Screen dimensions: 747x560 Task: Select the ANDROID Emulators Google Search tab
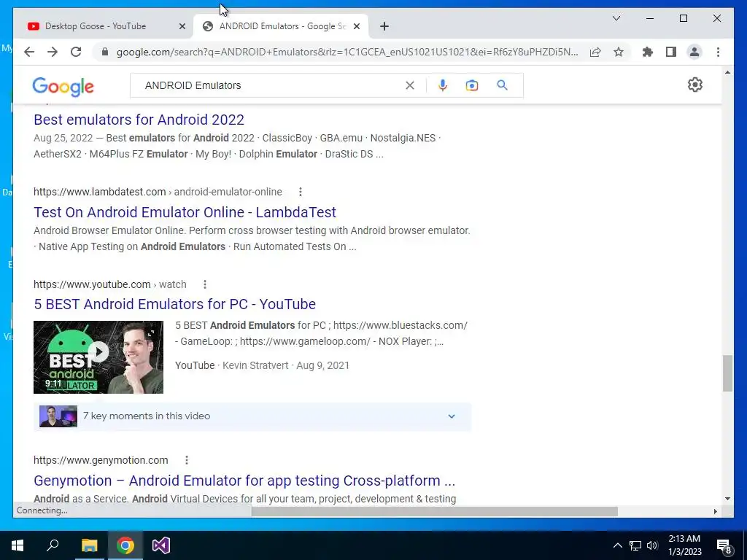coord(281,26)
